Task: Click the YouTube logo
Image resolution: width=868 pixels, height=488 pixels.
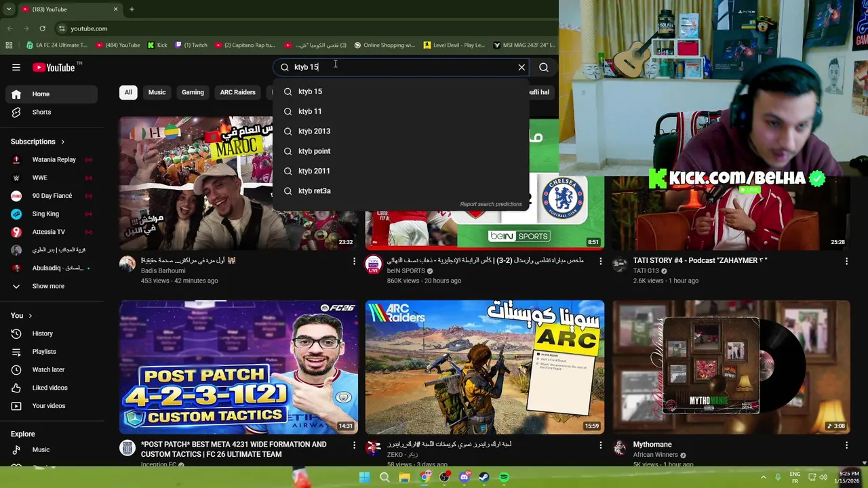Action: tap(54, 67)
